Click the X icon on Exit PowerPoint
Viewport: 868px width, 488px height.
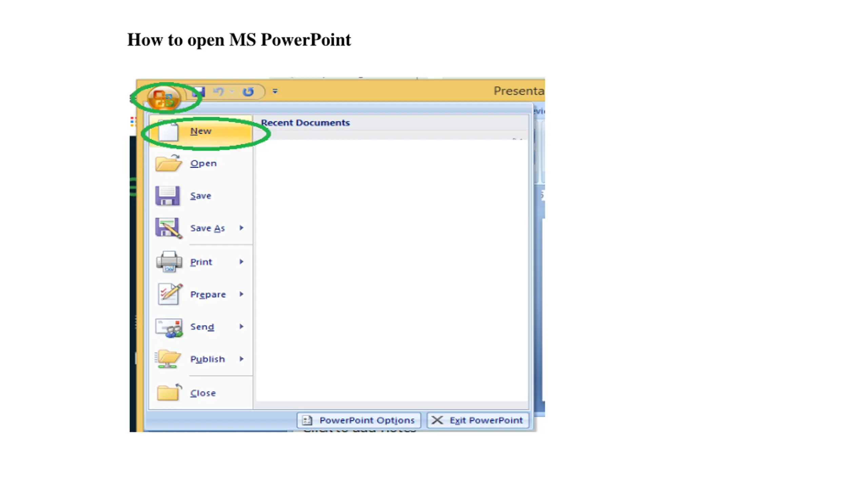click(437, 420)
